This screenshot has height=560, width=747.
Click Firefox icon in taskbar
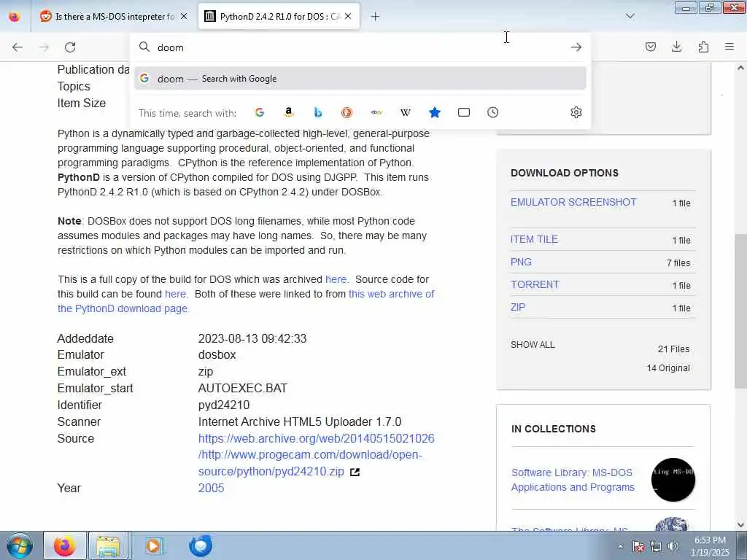pos(65,545)
